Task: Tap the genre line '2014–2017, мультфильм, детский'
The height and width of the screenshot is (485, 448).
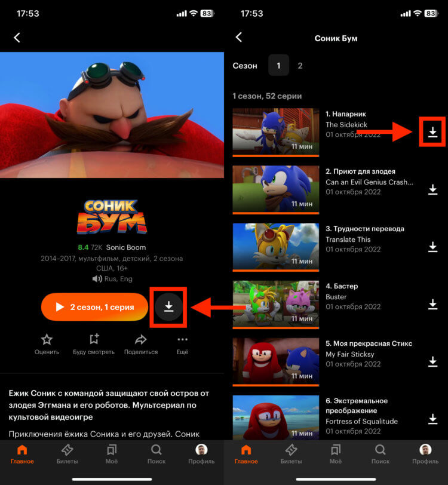Action: pos(112,258)
